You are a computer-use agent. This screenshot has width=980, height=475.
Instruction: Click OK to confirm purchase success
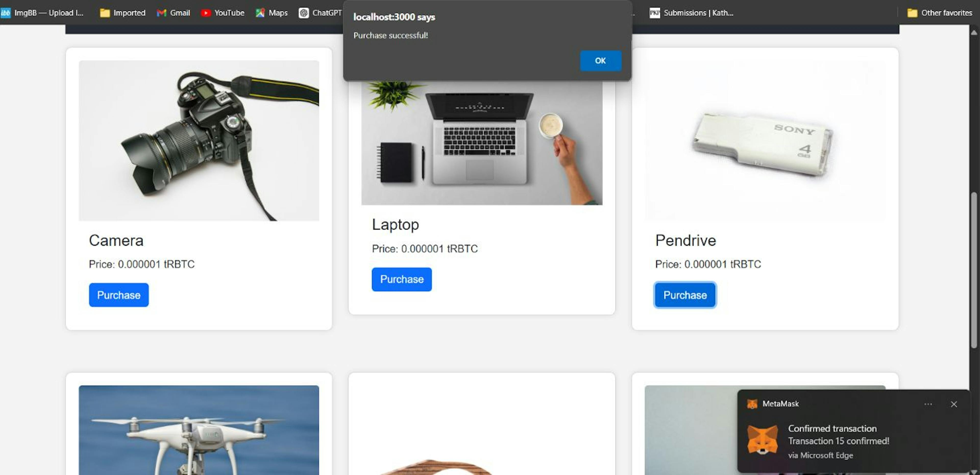600,60
